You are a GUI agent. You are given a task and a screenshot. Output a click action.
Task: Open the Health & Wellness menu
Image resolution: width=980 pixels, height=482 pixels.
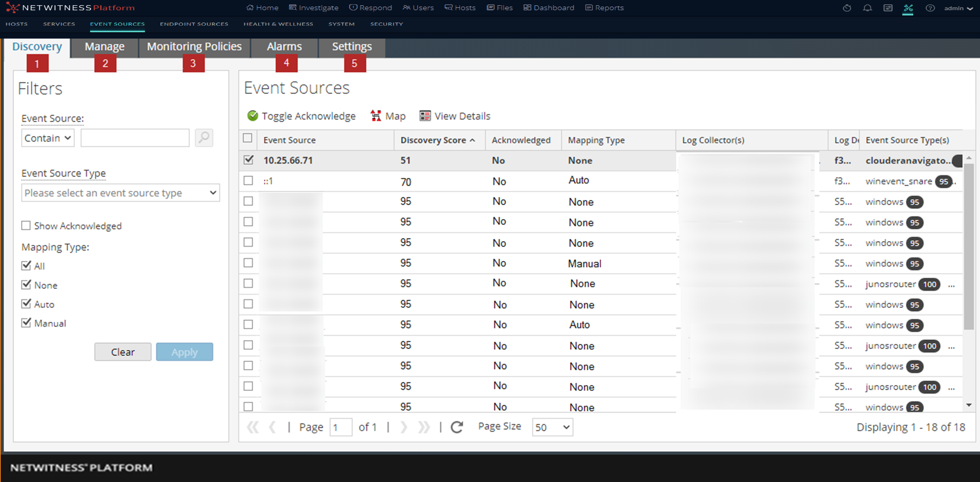coord(278,24)
